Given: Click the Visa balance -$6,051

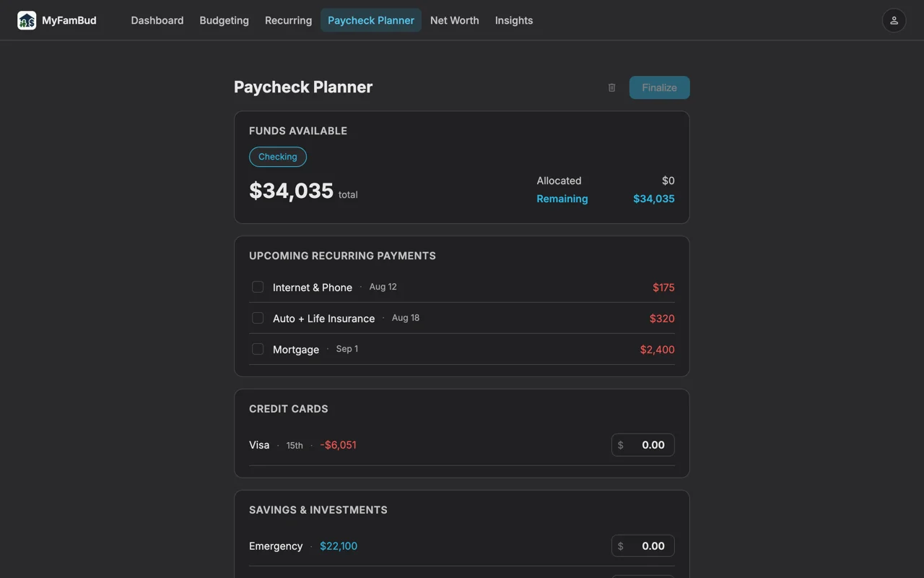Looking at the screenshot, I should (339, 445).
